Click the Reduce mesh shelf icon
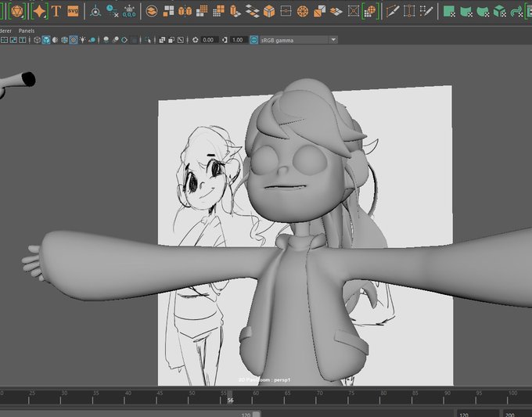 click(218, 11)
